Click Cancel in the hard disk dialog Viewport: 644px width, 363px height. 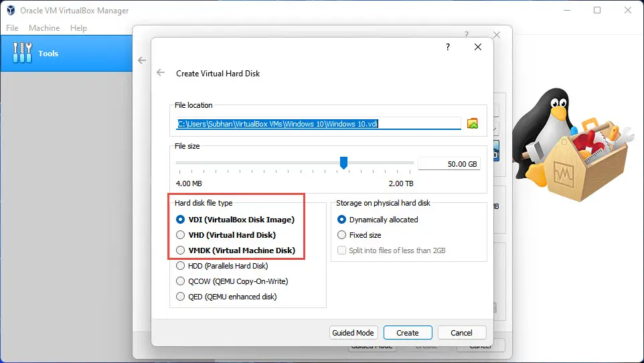click(x=462, y=333)
